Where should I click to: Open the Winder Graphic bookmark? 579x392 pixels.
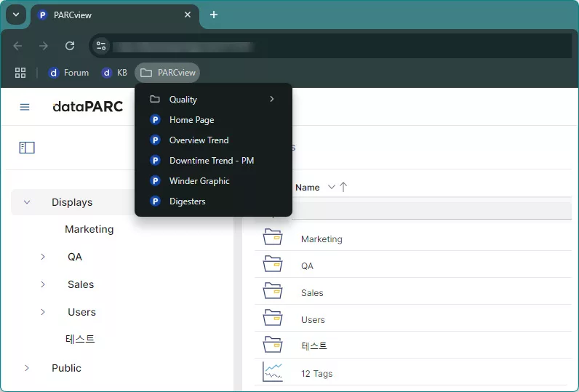213,181
